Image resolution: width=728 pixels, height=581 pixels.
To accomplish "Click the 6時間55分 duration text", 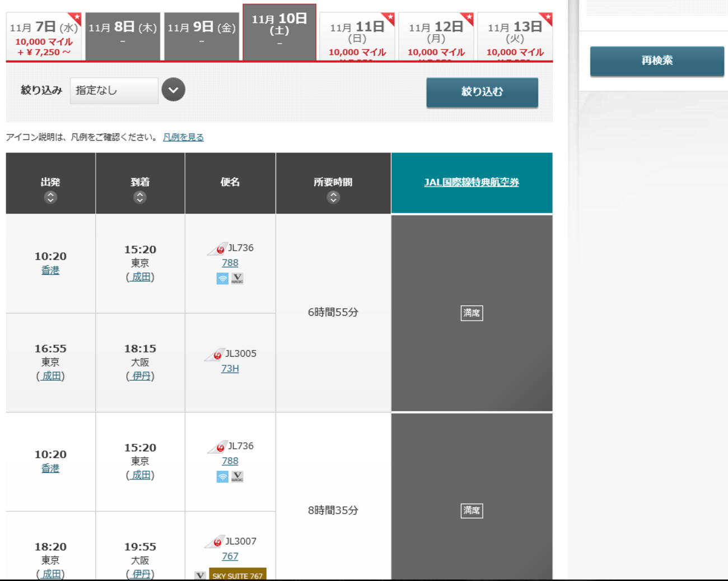I will pos(333,313).
